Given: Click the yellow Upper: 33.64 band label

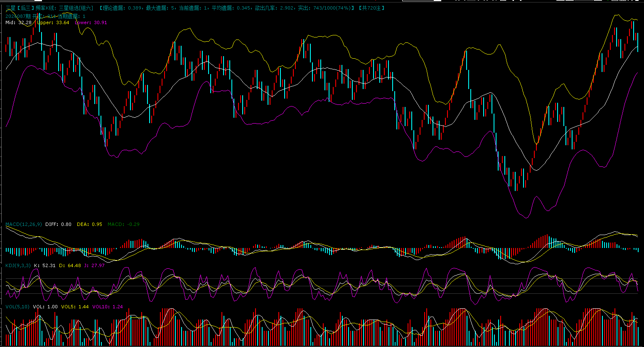Looking at the screenshot, I should point(53,22).
